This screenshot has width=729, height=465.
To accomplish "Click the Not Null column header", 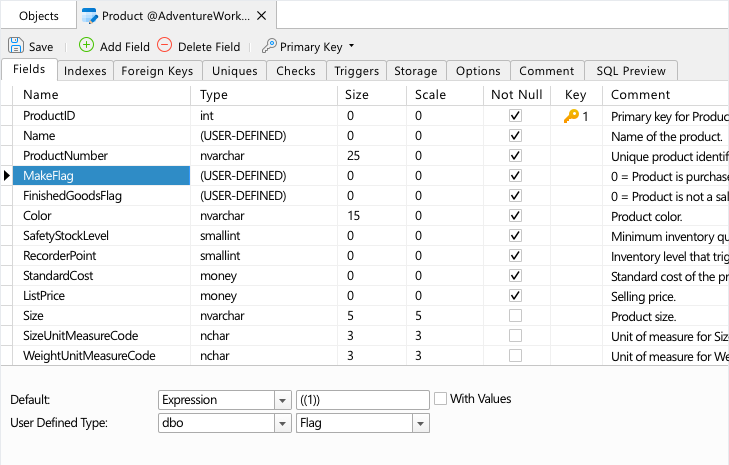I will point(517,95).
